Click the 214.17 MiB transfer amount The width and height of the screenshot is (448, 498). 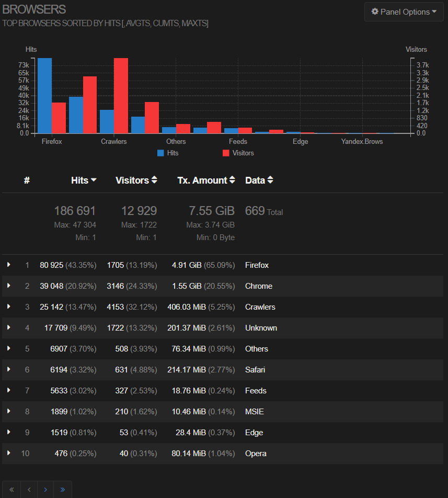click(x=187, y=370)
